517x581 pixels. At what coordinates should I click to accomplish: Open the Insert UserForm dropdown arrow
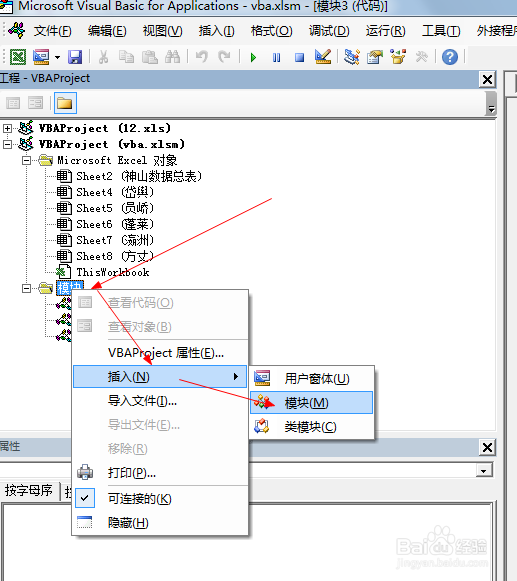tap(57, 57)
